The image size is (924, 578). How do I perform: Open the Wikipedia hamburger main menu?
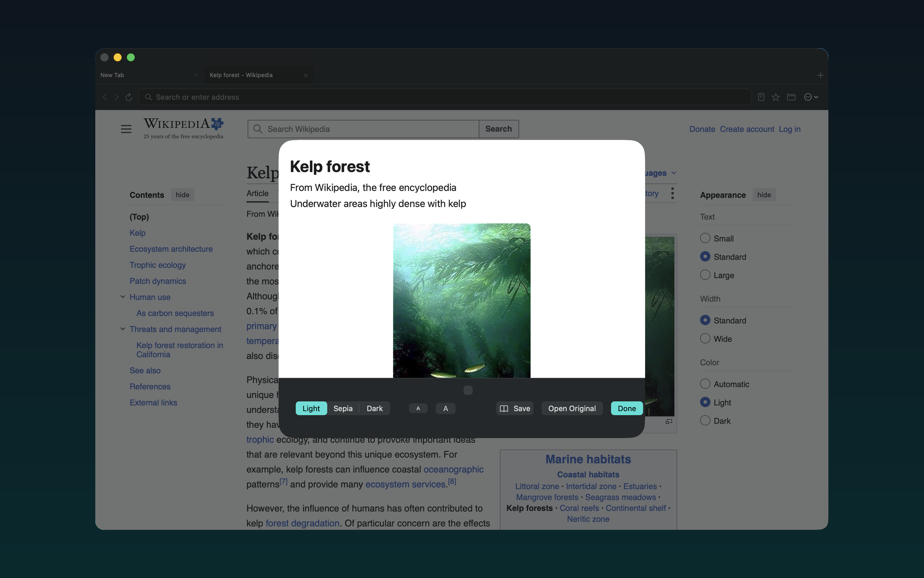(x=126, y=129)
